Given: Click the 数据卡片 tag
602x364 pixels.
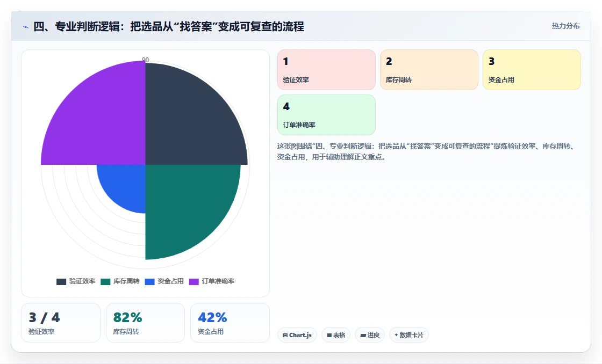Looking at the screenshot, I should point(409,335).
